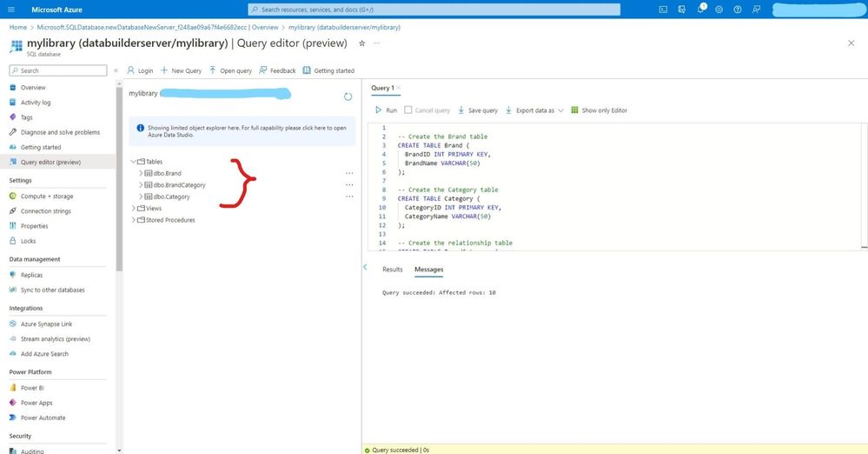The width and height of the screenshot is (868, 454).
Task: Click Open query in the toolbar
Action: [230, 70]
